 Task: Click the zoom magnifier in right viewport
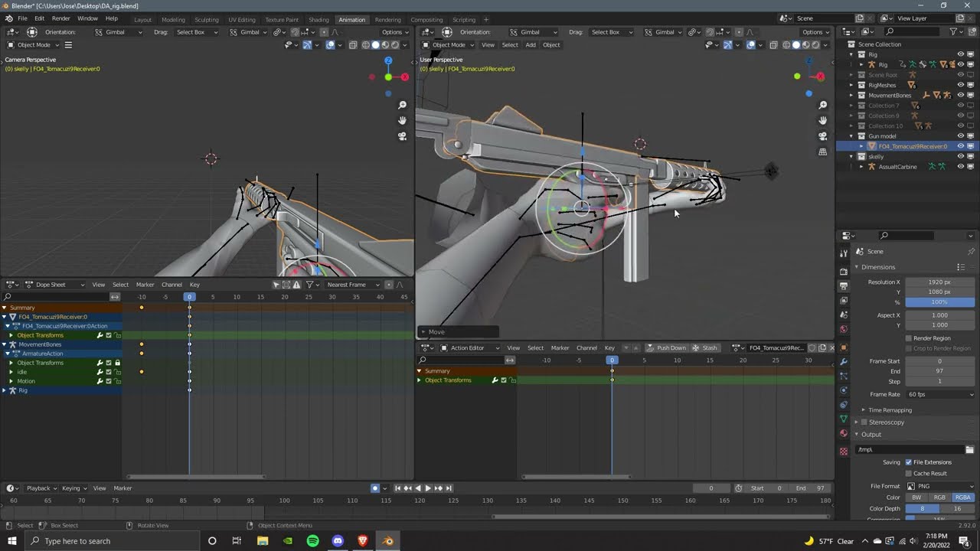point(823,105)
